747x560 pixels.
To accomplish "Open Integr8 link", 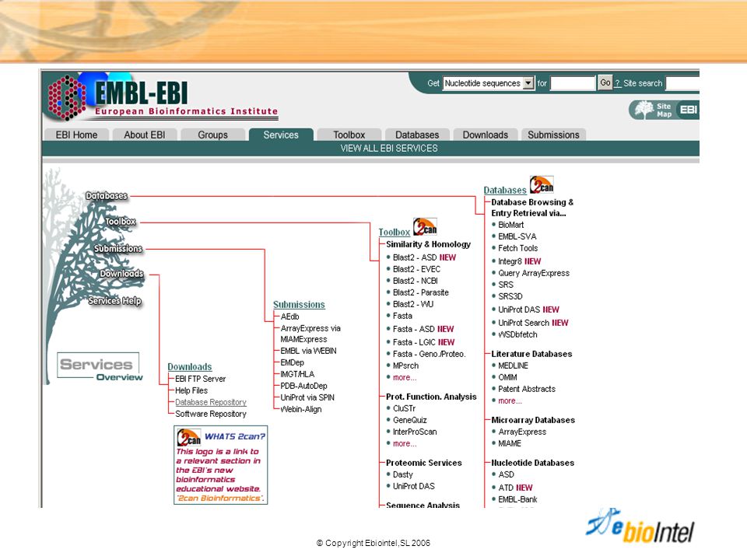I will tap(510, 261).
